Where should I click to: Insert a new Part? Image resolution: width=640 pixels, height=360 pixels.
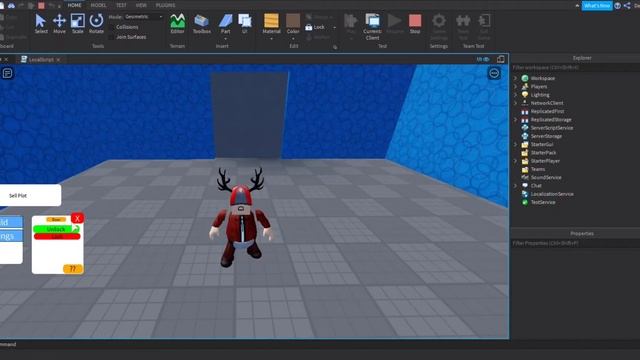pyautogui.click(x=225, y=24)
